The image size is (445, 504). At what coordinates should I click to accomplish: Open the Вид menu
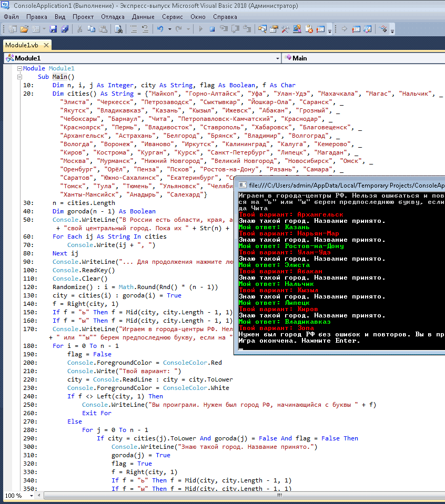pyautogui.click(x=60, y=17)
